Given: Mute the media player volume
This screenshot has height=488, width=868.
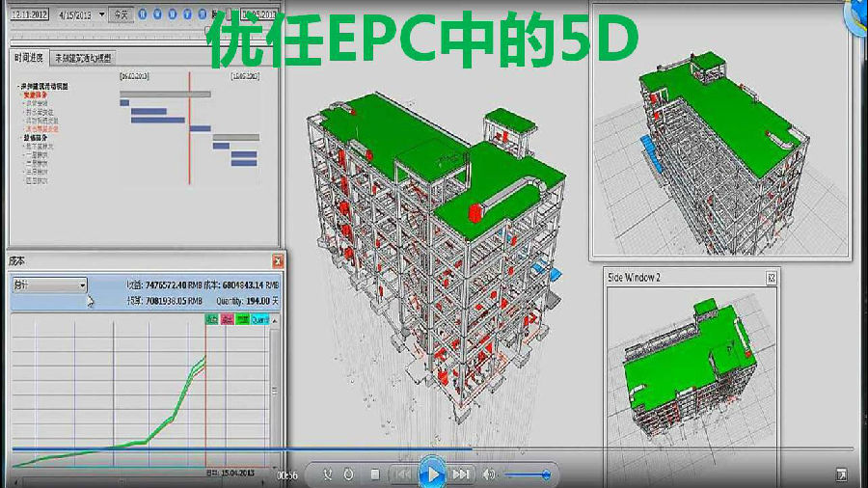Looking at the screenshot, I should [x=489, y=474].
